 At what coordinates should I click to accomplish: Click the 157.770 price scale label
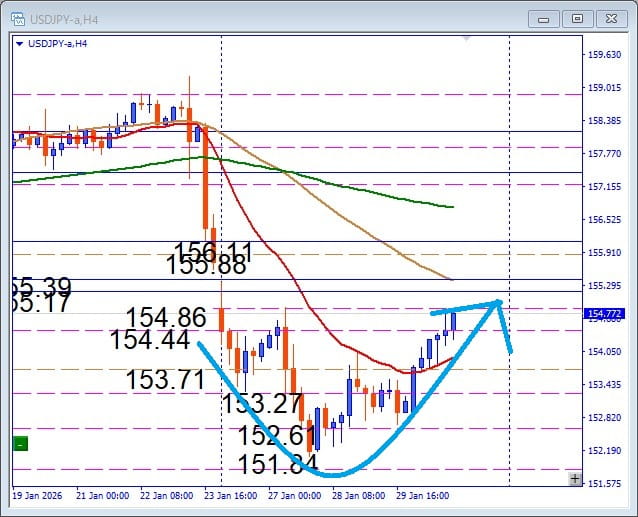[605, 153]
